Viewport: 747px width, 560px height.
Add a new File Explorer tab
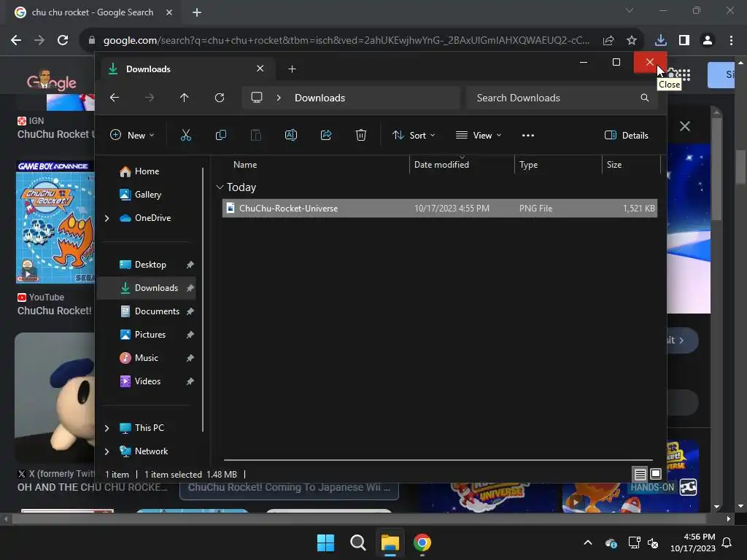[292, 69]
